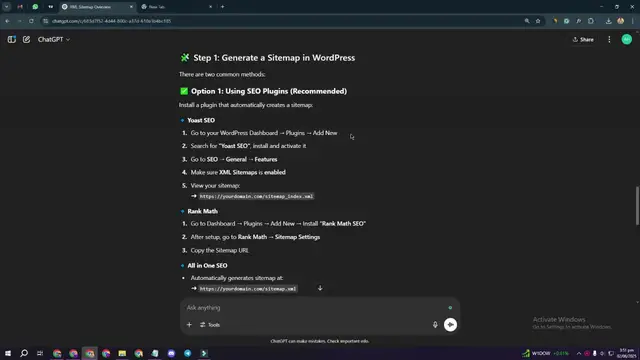Focus the Ask anything input field
The width and height of the screenshot is (640, 360).
pyautogui.click(x=314, y=308)
